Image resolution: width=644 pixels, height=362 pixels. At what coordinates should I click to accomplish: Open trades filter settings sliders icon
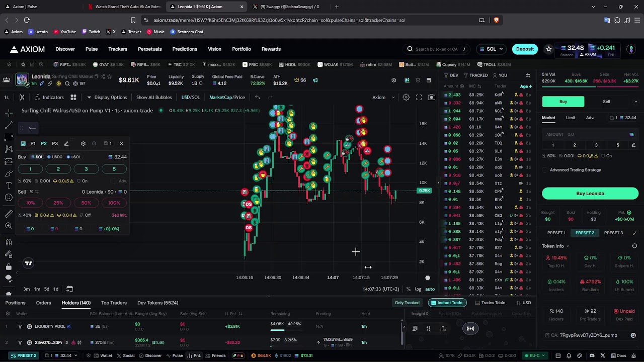pyautogui.click(x=528, y=75)
